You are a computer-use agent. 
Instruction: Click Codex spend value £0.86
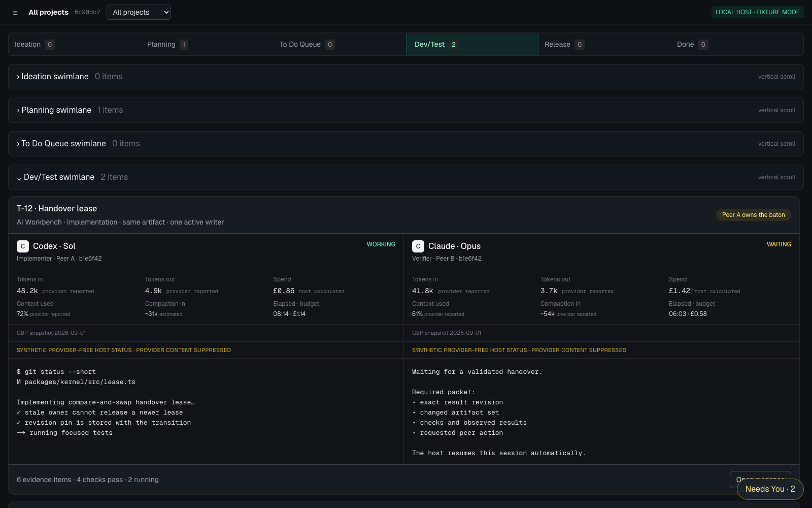[284, 291]
